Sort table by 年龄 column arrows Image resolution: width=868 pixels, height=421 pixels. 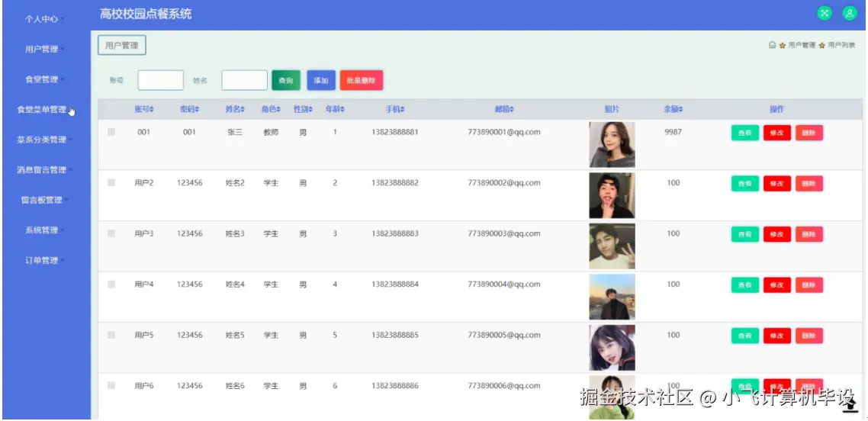click(343, 110)
